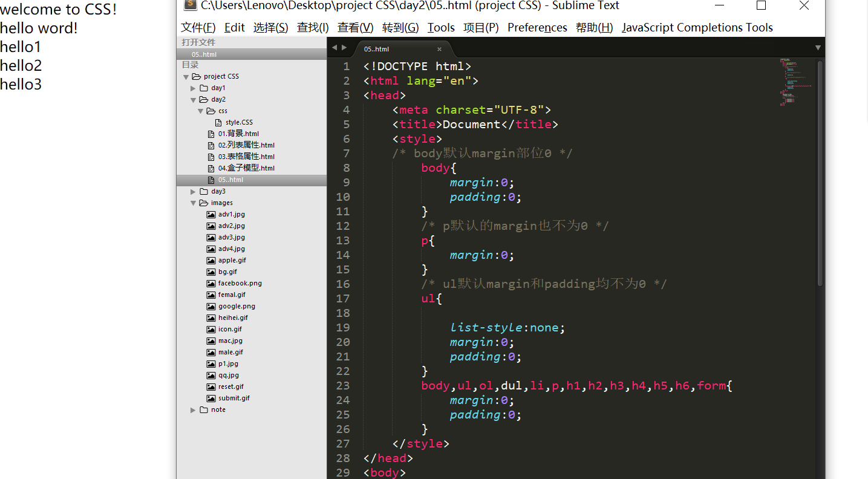Maximize the Sublime Text window
The width and height of the screenshot is (868, 479).
(761, 5)
